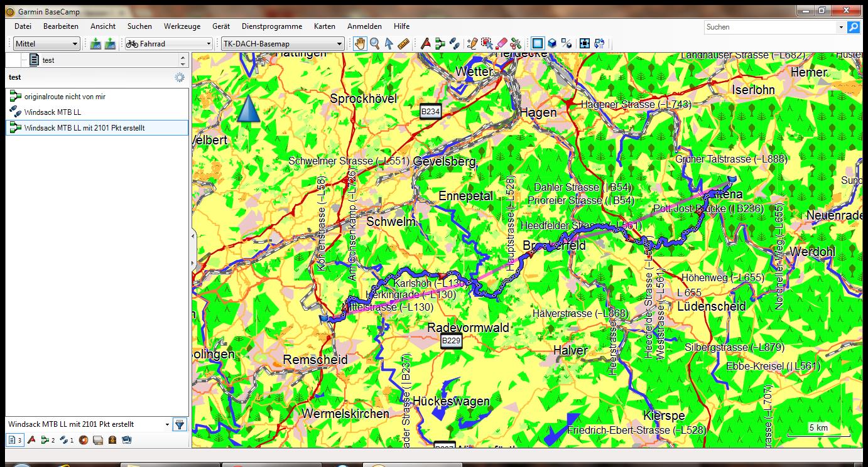Viewport: 868px width, 467px height.
Task: Click the Hagen city label on map
Action: 538,112
